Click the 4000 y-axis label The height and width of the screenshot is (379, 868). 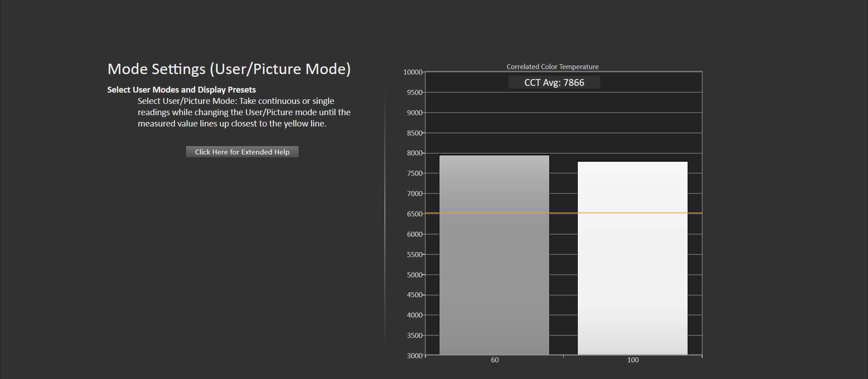click(x=415, y=315)
